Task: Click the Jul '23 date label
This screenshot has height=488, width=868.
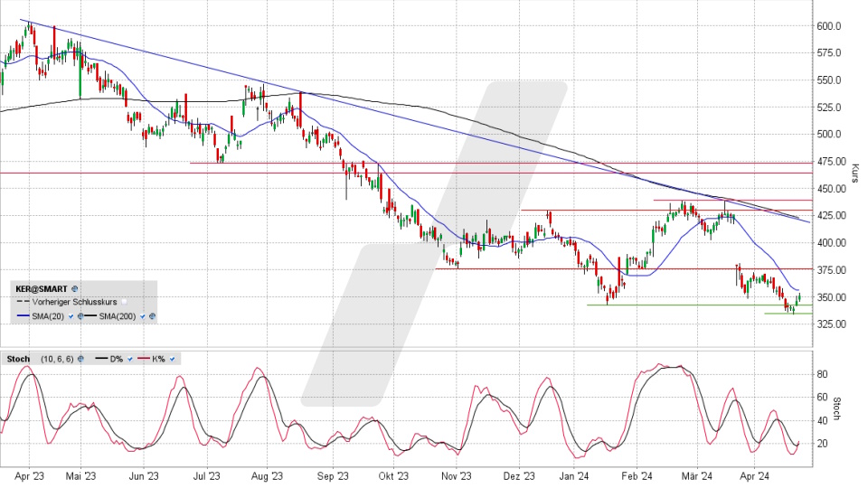Action: [206, 476]
